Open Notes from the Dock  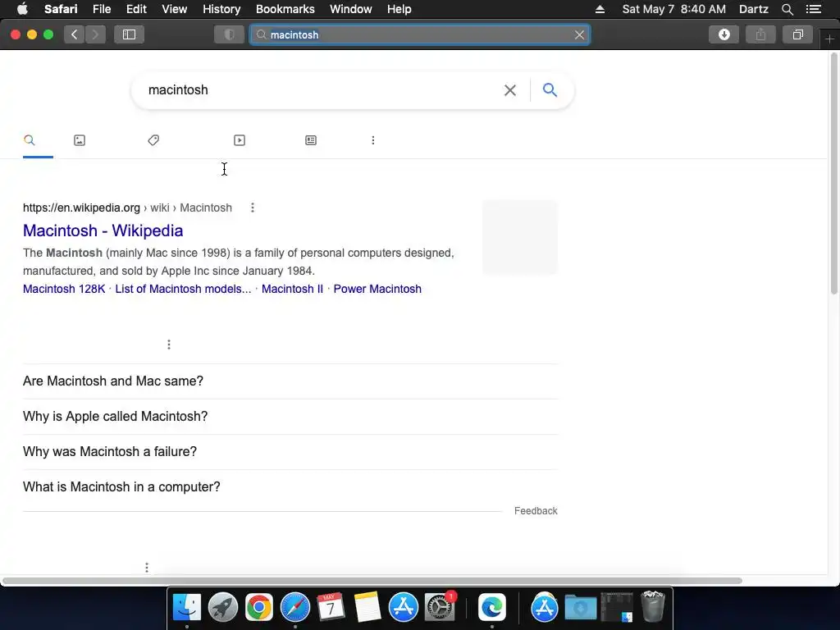coord(367,607)
